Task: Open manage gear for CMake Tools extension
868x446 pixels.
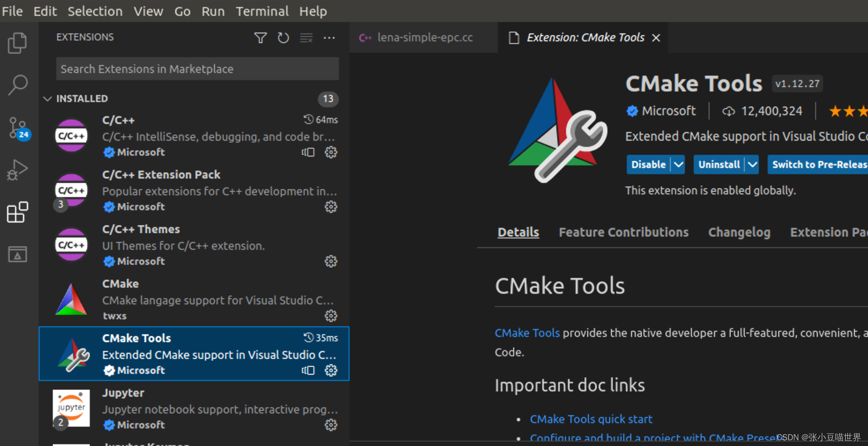Action: (x=331, y=370)
